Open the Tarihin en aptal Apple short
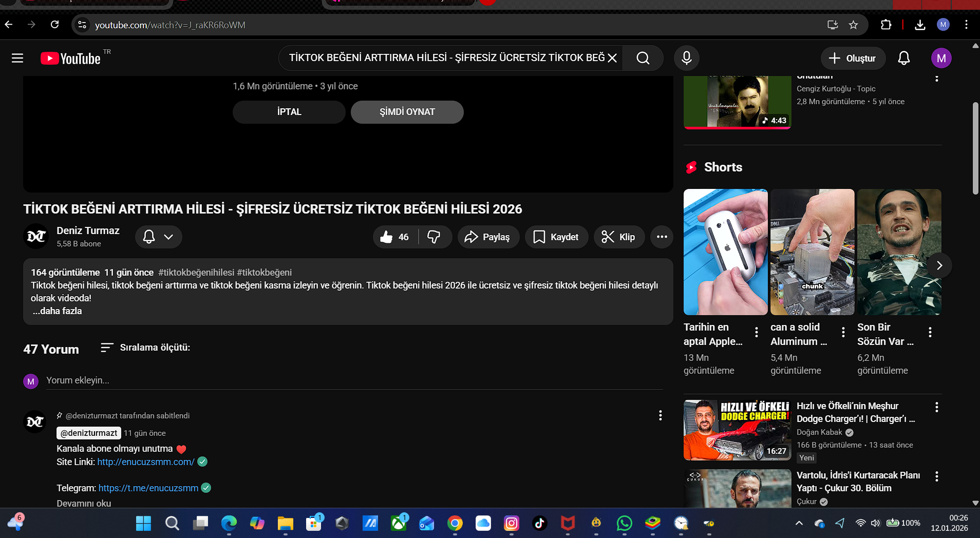Image resolution: width=980 pixels, height=538 pixels. [726, 252]
